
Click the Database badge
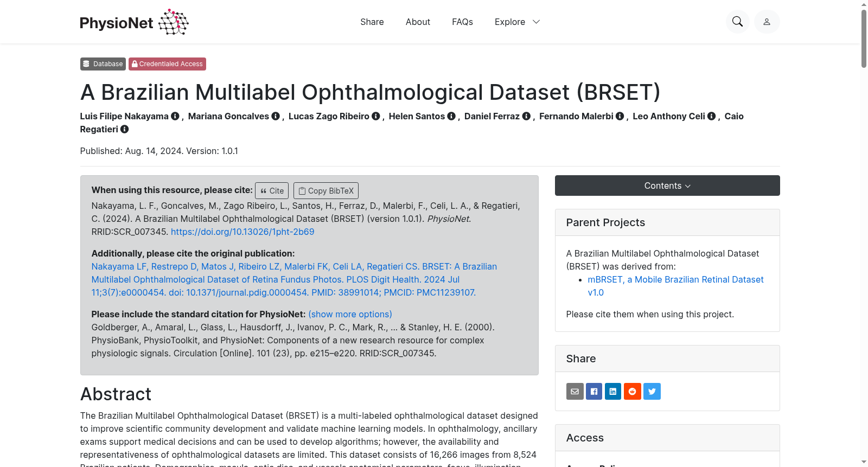pos(103,64)
